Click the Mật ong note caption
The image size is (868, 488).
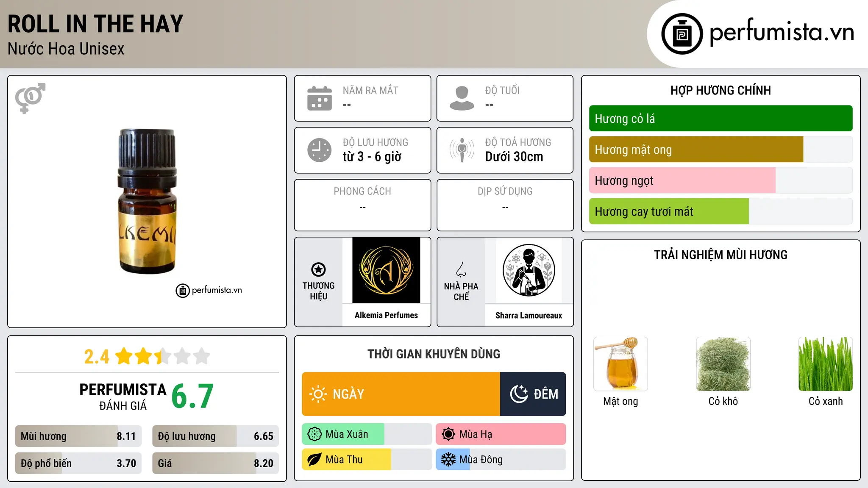coord(620,402)
